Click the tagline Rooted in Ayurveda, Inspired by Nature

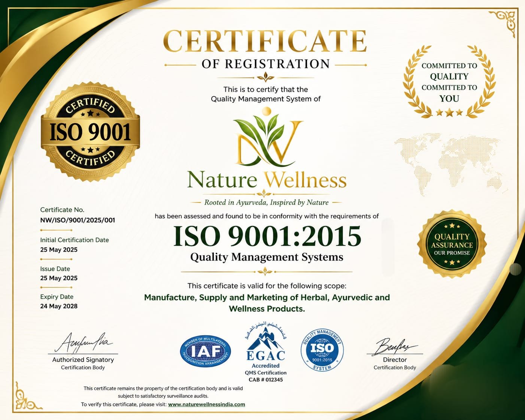pos(266,203)
